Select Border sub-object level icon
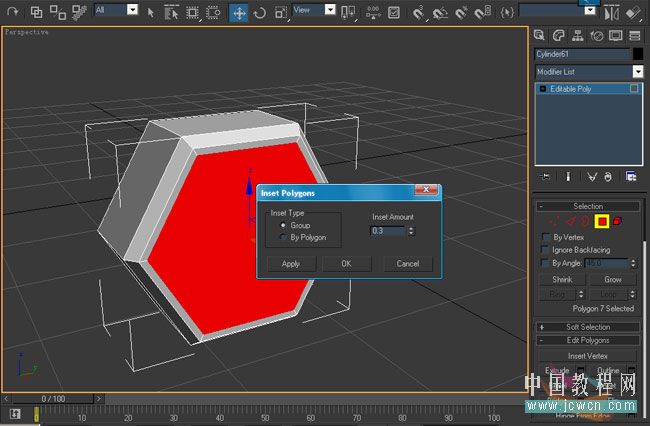The image size is (650, 426). pos(585,221)
